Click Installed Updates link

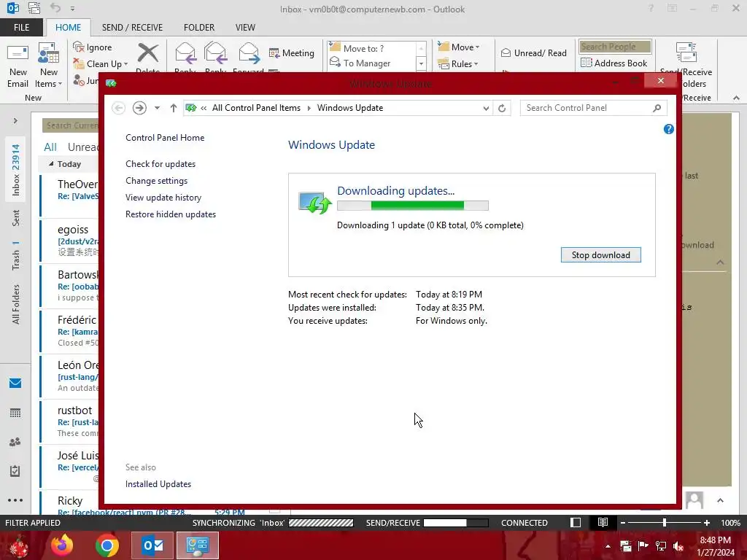coord(158,484)
